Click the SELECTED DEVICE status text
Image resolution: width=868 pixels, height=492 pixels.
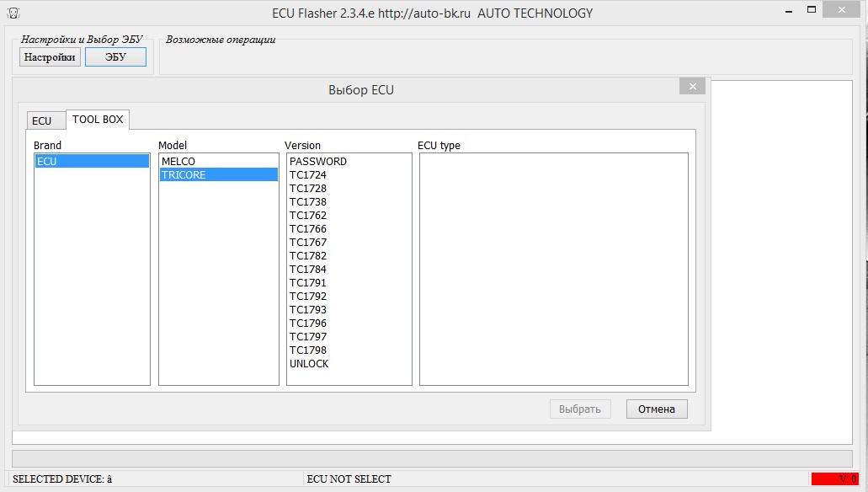(x=62, y=479)
